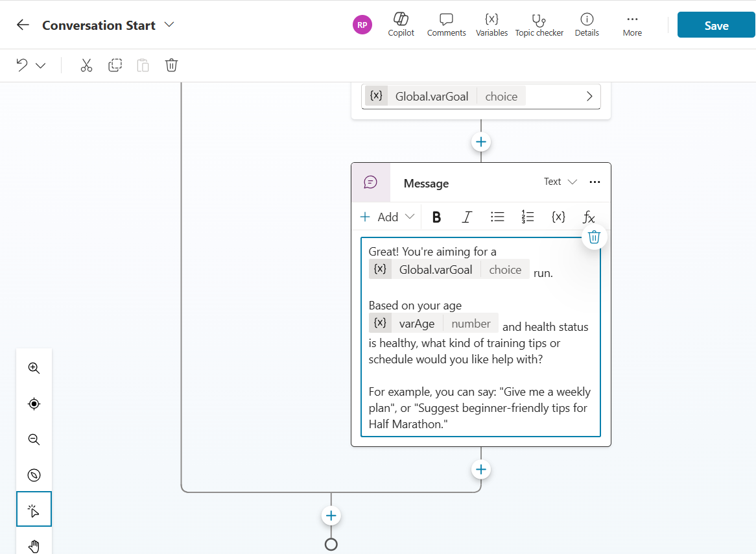Expand the Conversation Start topic dropdown
Screen dimensions: 756x554
pyautogui.click(x=169, y=25)
